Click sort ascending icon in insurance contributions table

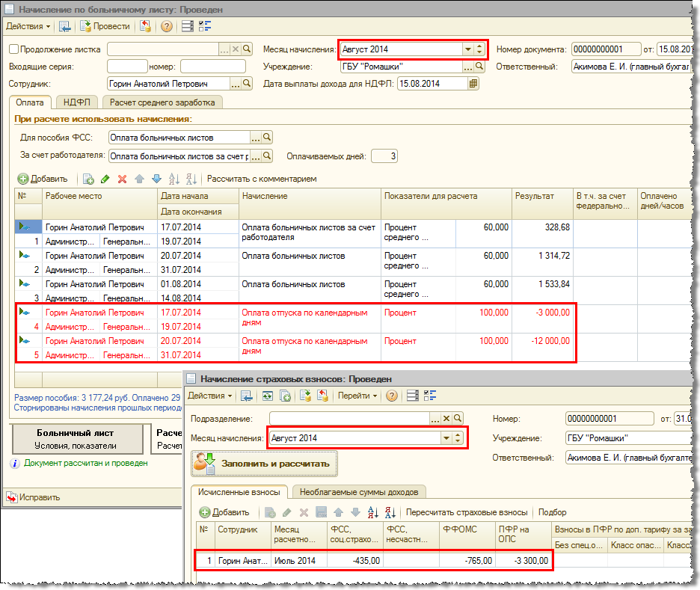click(372, 512)
